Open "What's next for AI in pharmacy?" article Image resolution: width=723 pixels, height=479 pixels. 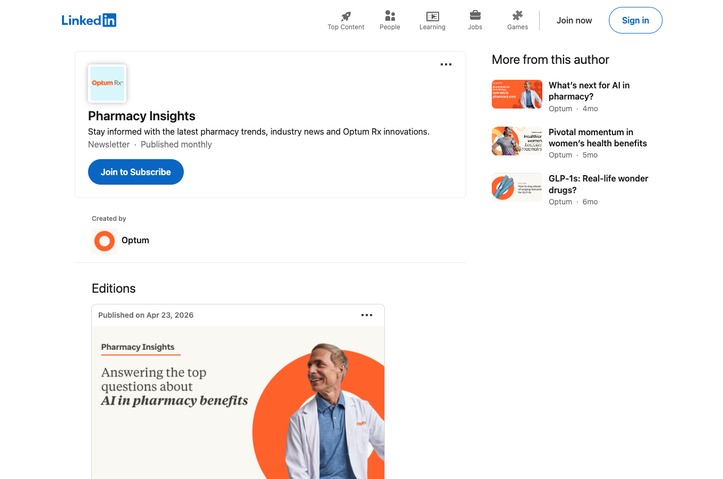click(x=589, y=91)
